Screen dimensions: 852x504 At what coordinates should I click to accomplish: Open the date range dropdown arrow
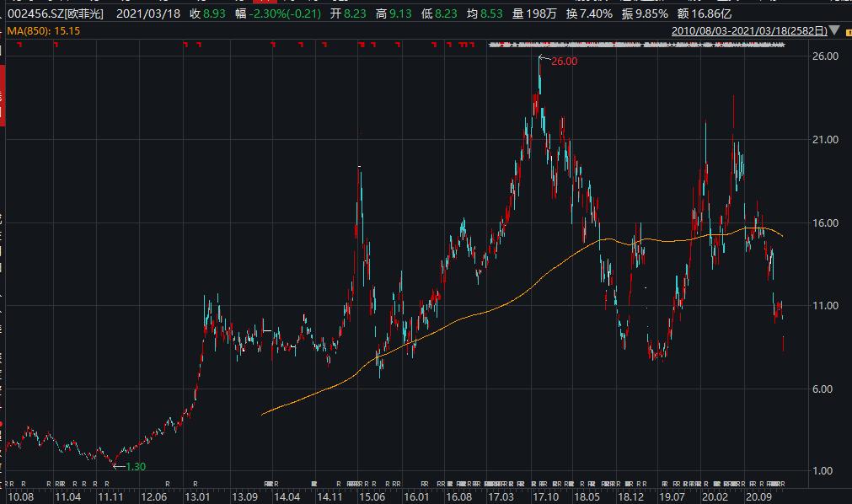[834, 31]
